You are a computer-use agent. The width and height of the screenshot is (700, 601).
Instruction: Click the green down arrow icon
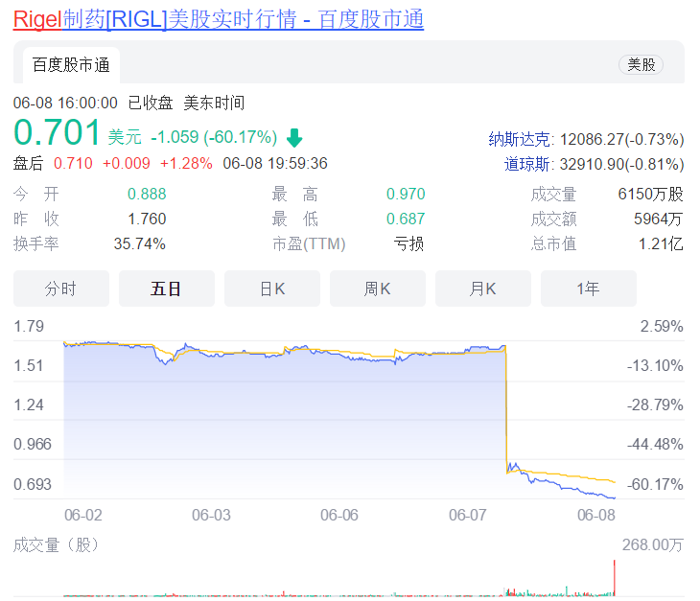coord(294,137)
